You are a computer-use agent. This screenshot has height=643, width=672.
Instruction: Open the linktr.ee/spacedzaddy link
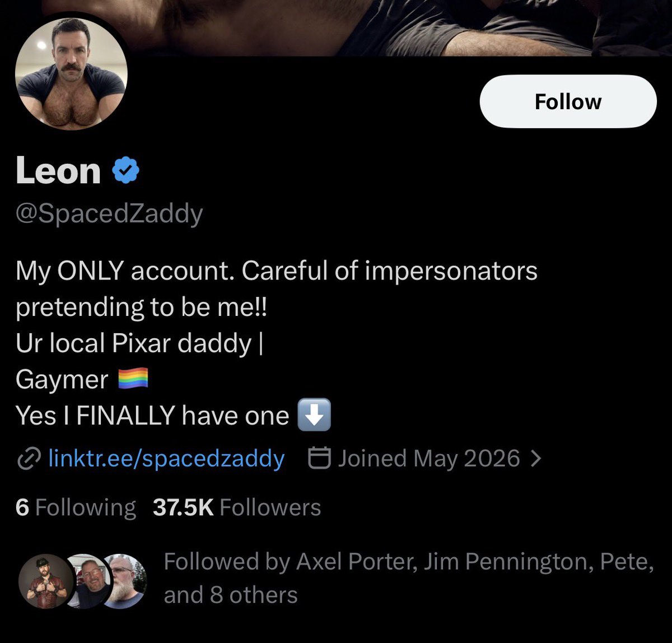coord(166,459)
